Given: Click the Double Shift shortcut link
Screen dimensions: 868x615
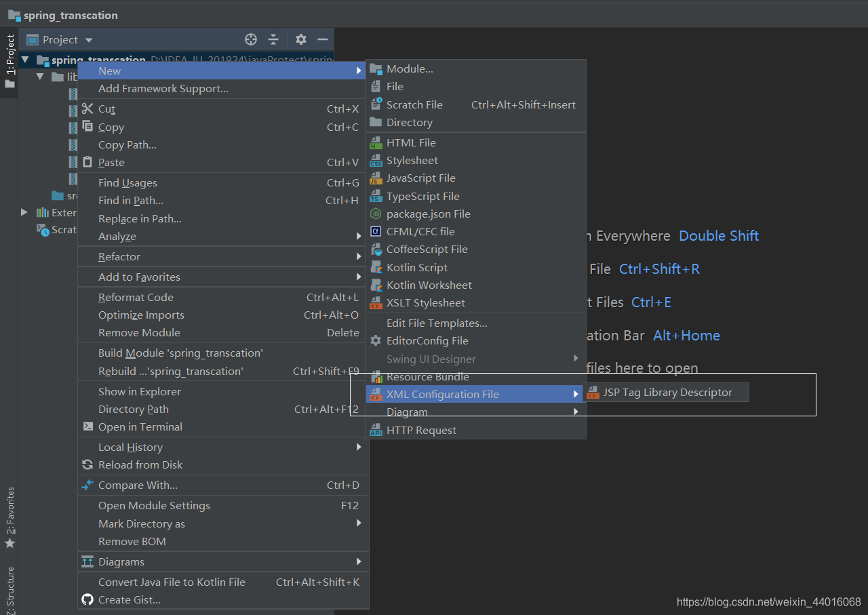Looking at the screenshot, I should tap(719, 236).
